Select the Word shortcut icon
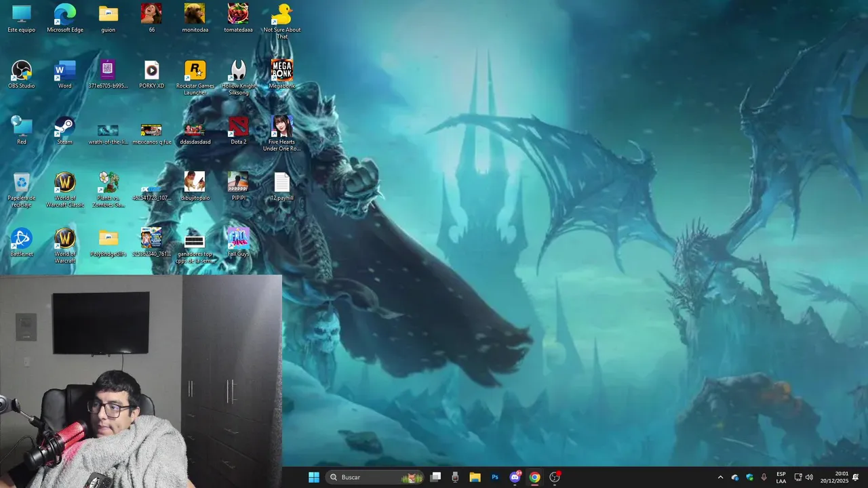 tap(65, 75)
